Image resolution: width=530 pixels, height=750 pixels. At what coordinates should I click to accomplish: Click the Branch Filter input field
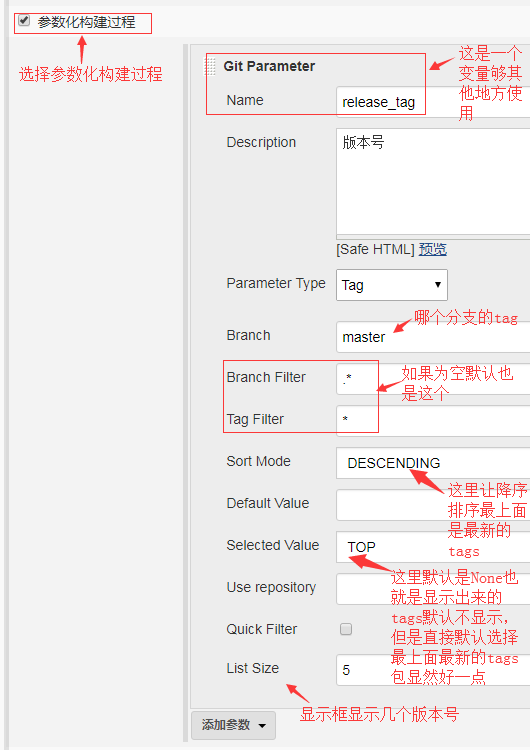pos(433,379)
